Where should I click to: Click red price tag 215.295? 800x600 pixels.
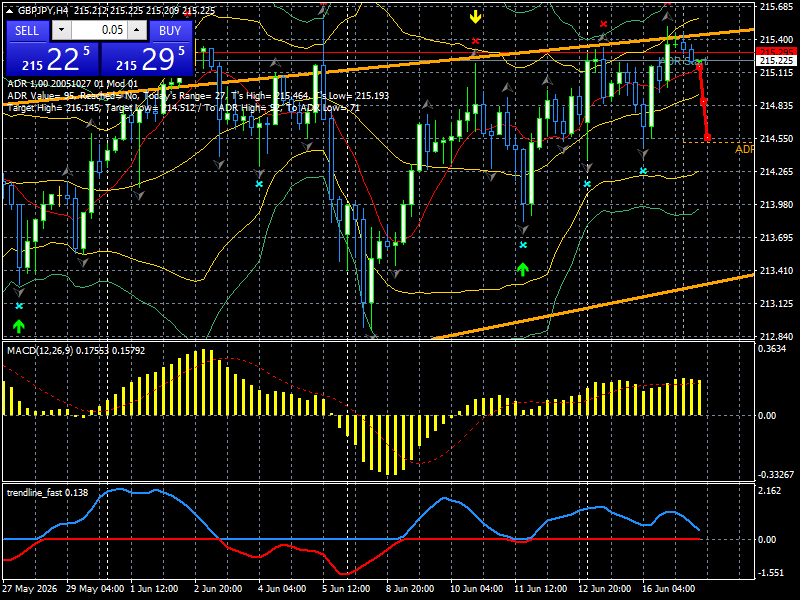(777, 52)
